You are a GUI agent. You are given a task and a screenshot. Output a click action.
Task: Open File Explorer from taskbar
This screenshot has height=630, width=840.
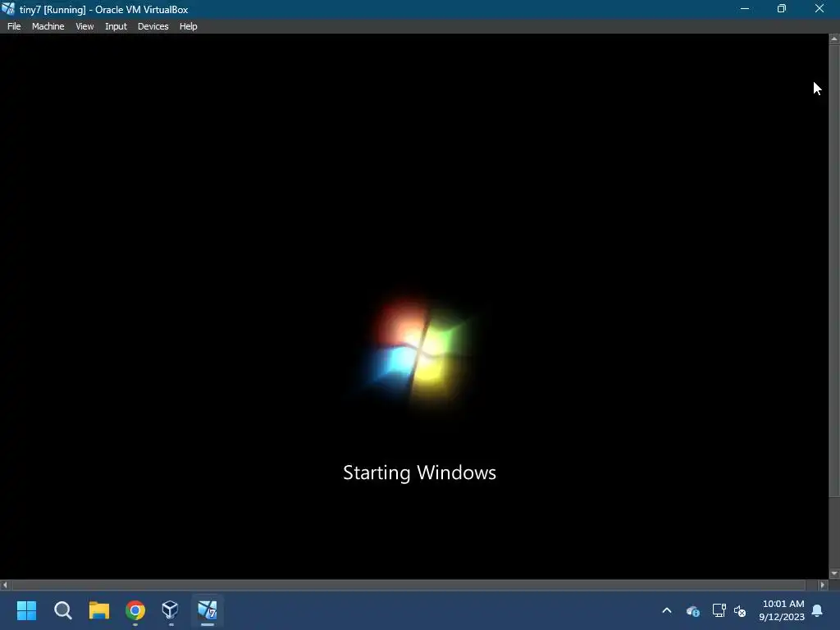click(x=99, y=610)
